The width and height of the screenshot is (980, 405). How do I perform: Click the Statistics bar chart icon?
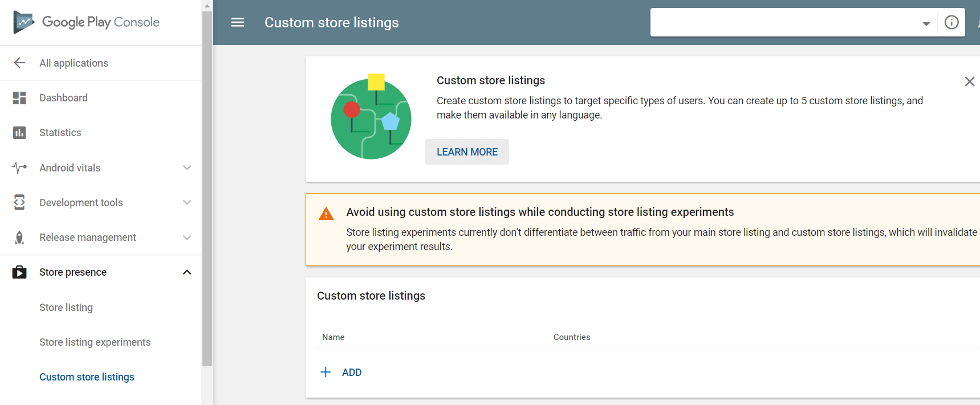19,133
